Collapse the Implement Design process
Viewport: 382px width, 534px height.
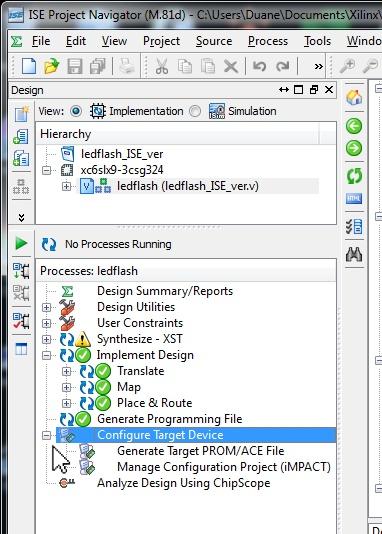click(46, 355)
